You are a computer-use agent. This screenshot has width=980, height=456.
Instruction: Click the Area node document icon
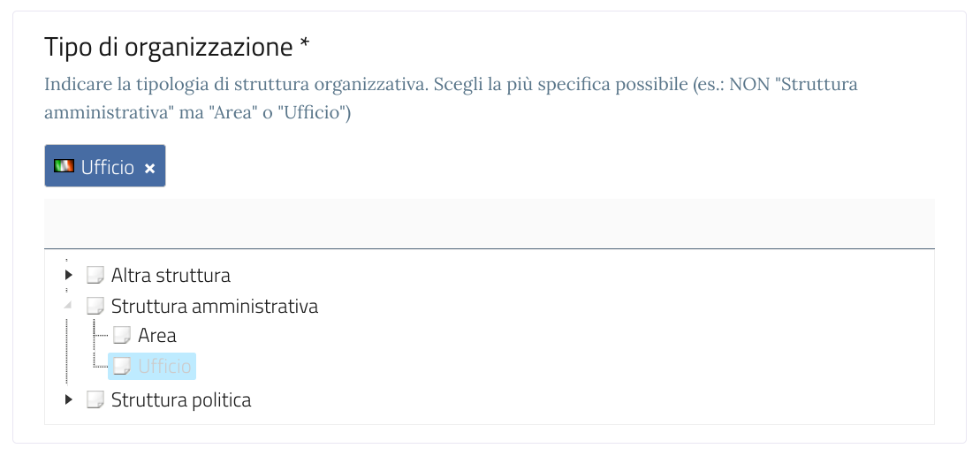(x=122, y=336)
